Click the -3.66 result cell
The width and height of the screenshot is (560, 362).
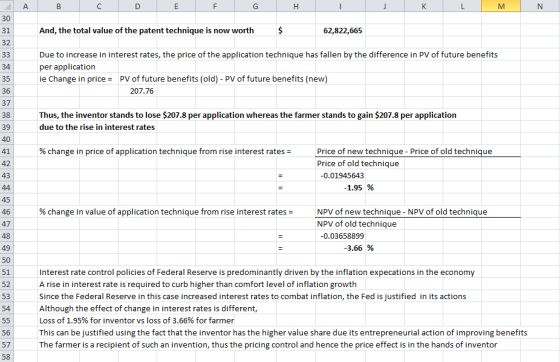coord(353,248)
